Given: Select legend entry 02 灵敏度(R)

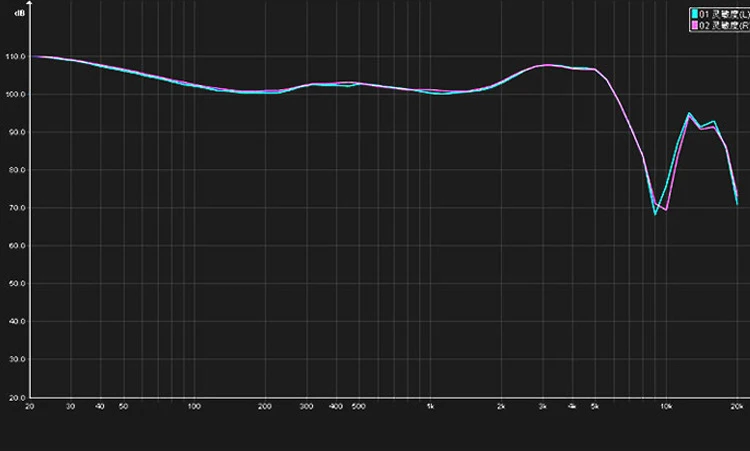Looking at the screenshot, I should click(x=724, y=26).
